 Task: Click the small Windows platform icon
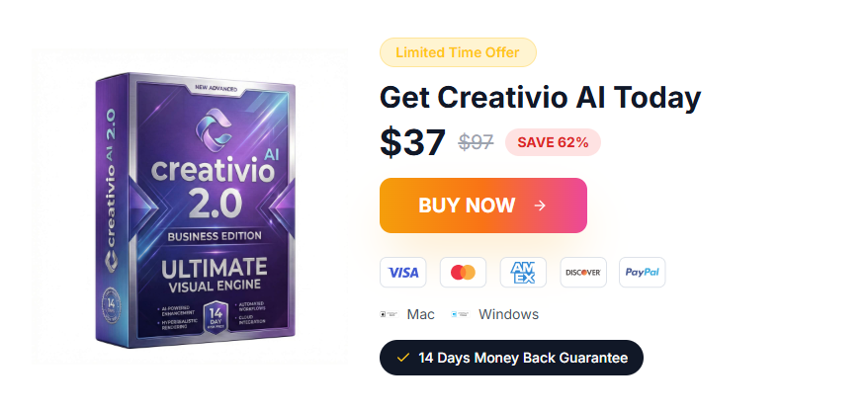click(461, 314)
